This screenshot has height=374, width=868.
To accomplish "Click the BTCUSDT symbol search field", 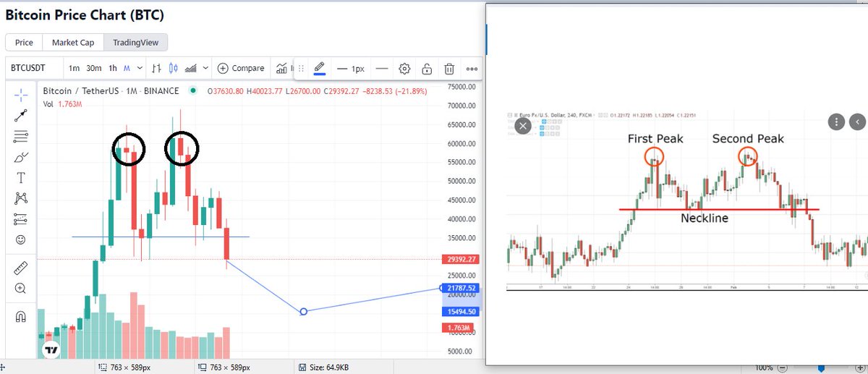I will tap(34, 68).
